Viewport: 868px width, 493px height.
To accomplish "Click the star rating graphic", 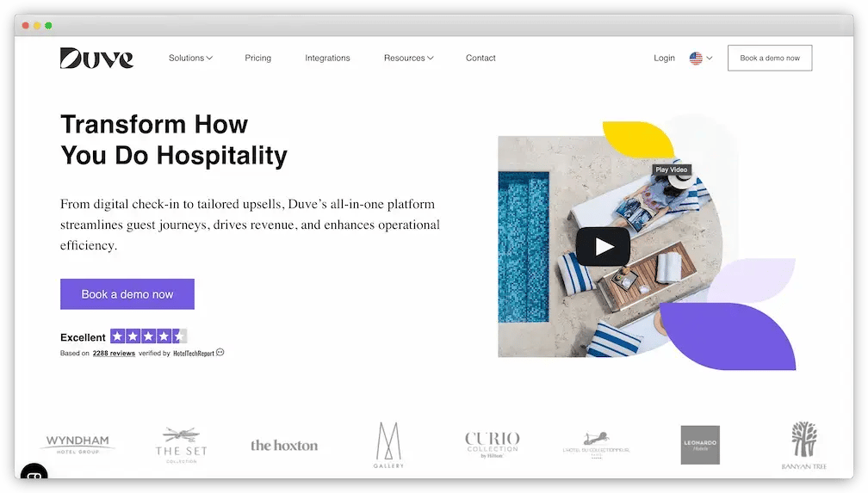I will pyautogui.click(x=148, y=336).
